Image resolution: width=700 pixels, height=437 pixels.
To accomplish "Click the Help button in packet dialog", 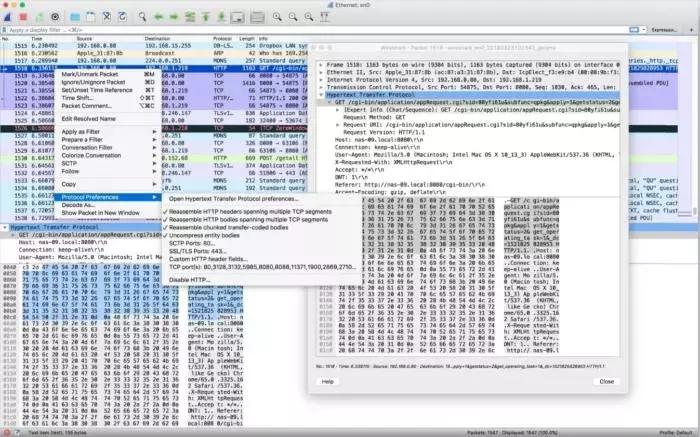I will pos(326,381).
